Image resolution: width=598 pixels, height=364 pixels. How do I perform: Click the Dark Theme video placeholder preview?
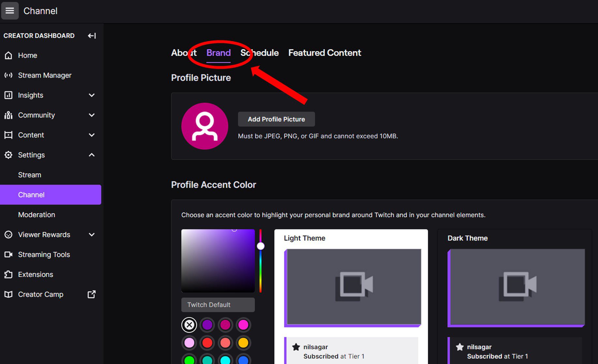click(516, 288)
